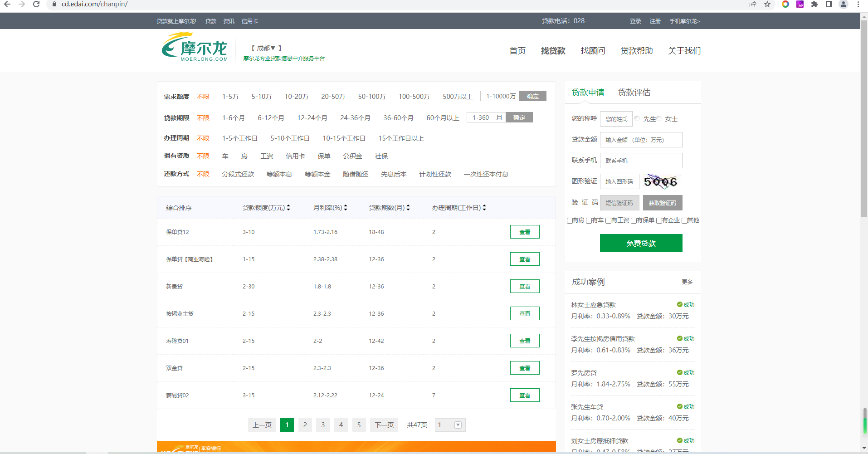Viewport: 868px width, 454px height.
Task: Click 下一页 in pagination
Action: 384,425
